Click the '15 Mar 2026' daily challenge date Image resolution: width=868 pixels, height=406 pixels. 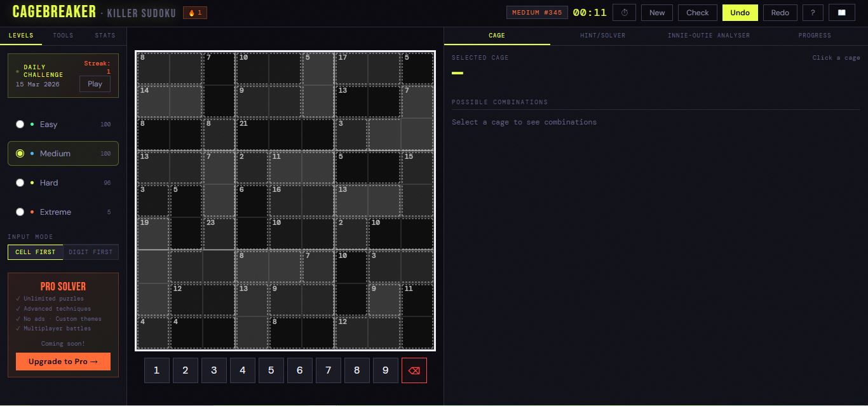pyautogui.click(x=37, y=85)
